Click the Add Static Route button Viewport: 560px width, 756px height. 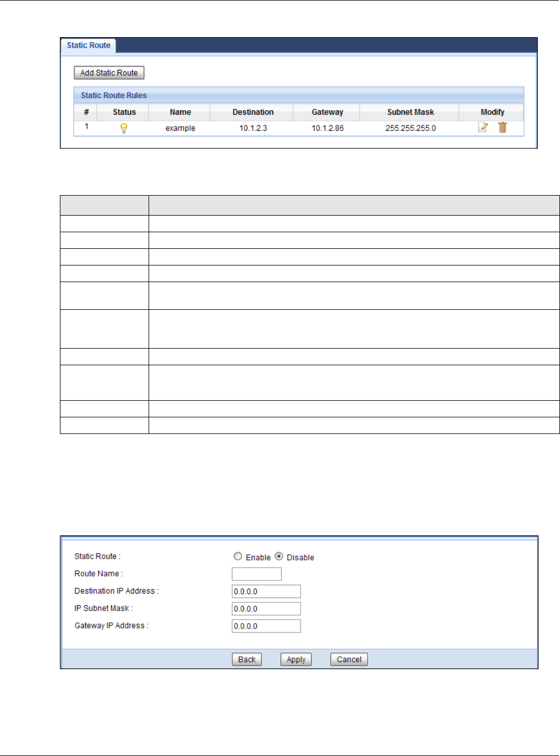pyautogui.click(x=109, y=73)
